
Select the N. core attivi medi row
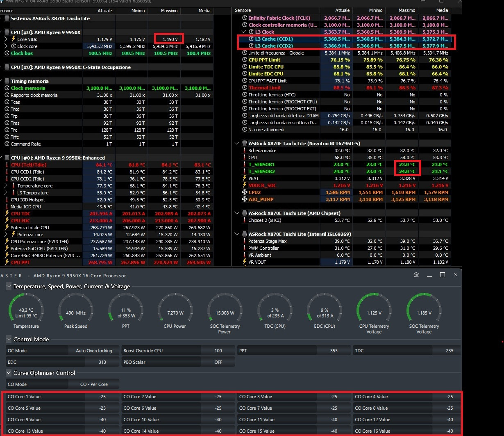(343, 130)
